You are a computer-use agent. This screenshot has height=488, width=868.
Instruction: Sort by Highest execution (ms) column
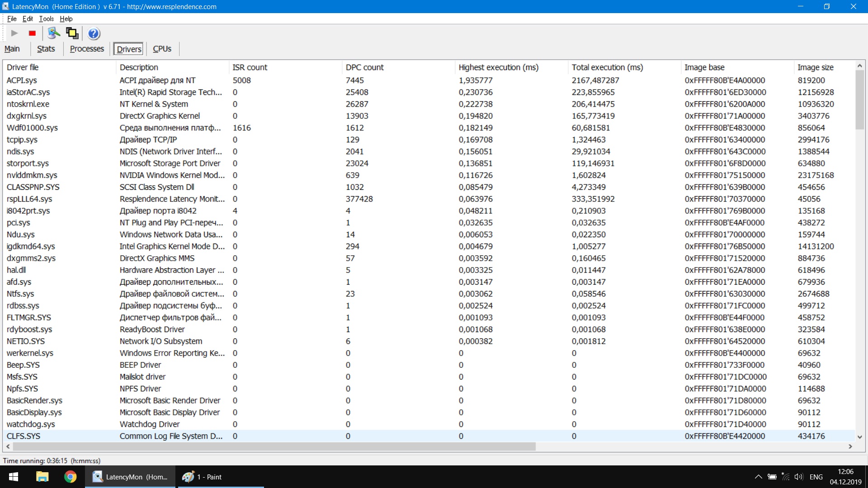coord(498,67)
